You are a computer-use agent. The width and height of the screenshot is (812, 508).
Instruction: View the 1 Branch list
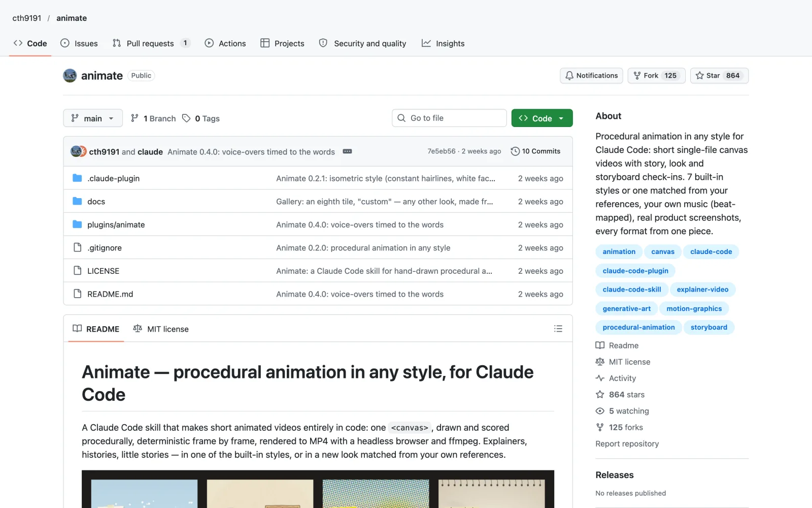click(153, 118)
